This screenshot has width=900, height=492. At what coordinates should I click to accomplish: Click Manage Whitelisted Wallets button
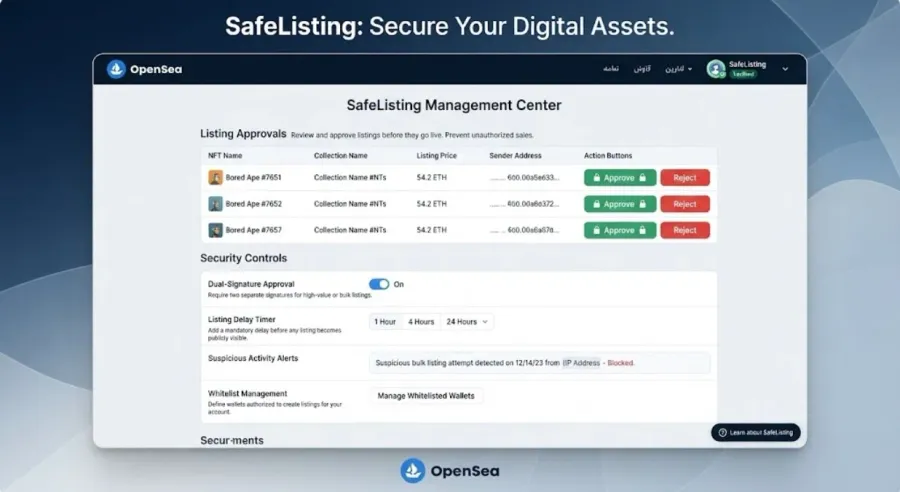click(426, 396)
